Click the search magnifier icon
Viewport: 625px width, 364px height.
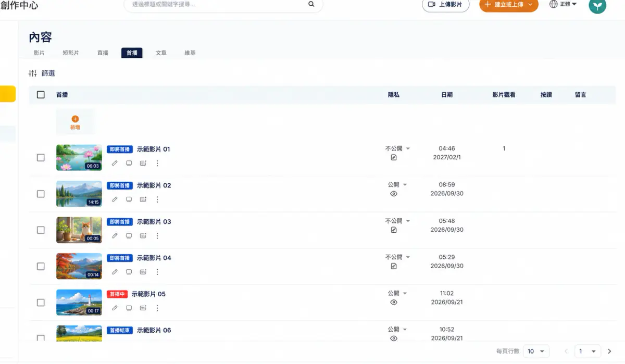[x=311, y=4]
